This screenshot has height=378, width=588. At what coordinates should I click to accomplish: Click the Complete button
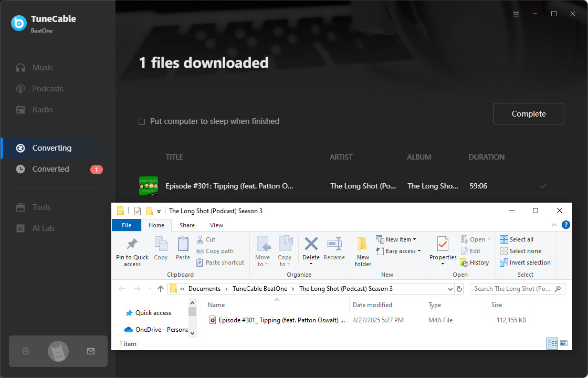point(529,113)
